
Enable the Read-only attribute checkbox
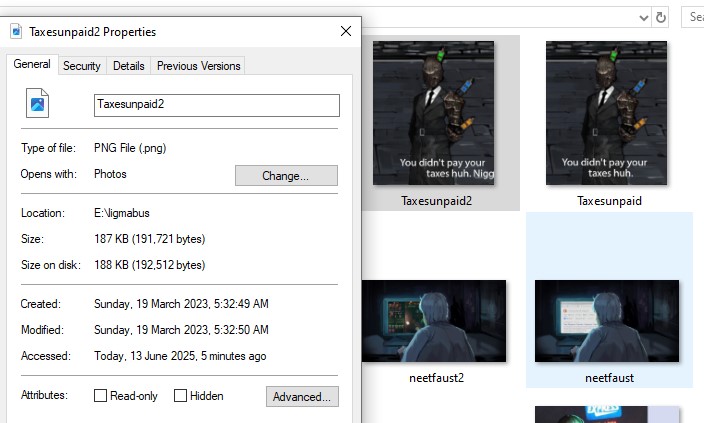pos(100,396)
